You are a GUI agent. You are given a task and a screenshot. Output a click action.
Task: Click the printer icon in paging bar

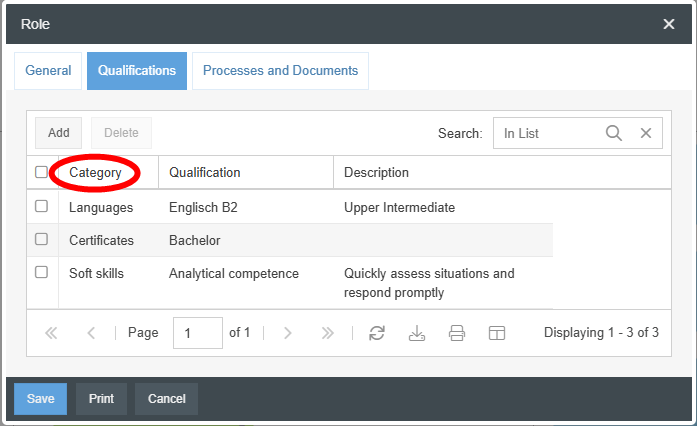[x=457, y=333]
